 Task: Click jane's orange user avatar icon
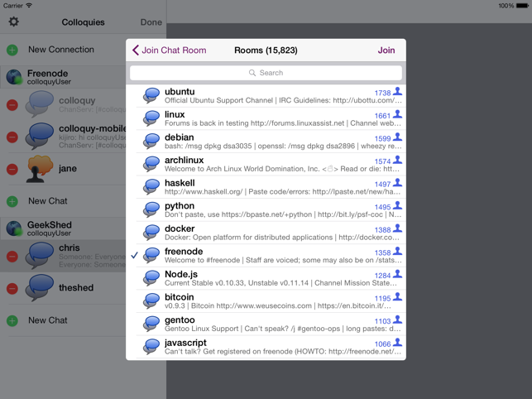click(40, 169)
